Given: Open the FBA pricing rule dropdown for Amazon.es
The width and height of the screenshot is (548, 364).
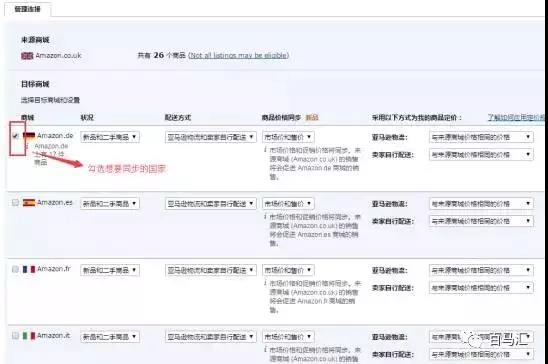Looking at the screenshot, I should 481,203.
